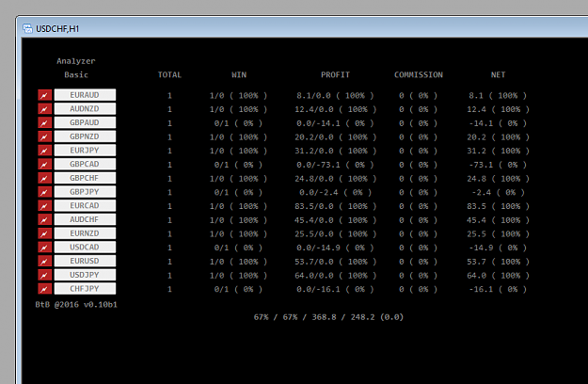Click the Basic label
This screenshot has width=588, height=384.
(76, 74)
